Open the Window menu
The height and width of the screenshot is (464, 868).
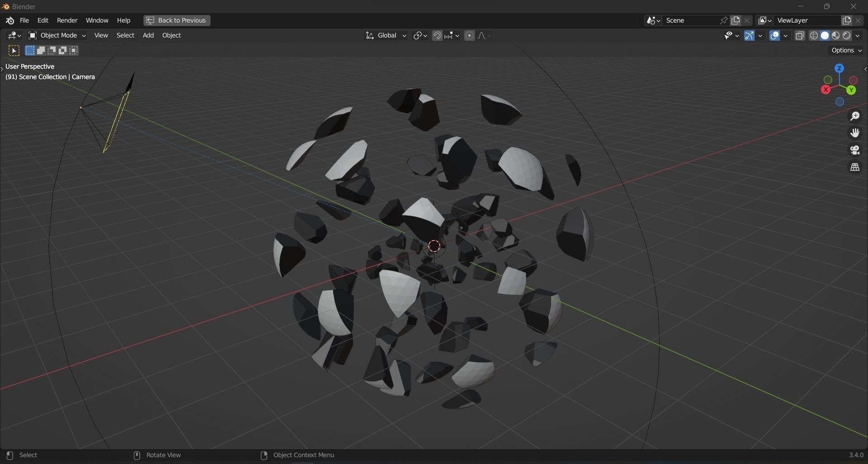coord(97,20)
